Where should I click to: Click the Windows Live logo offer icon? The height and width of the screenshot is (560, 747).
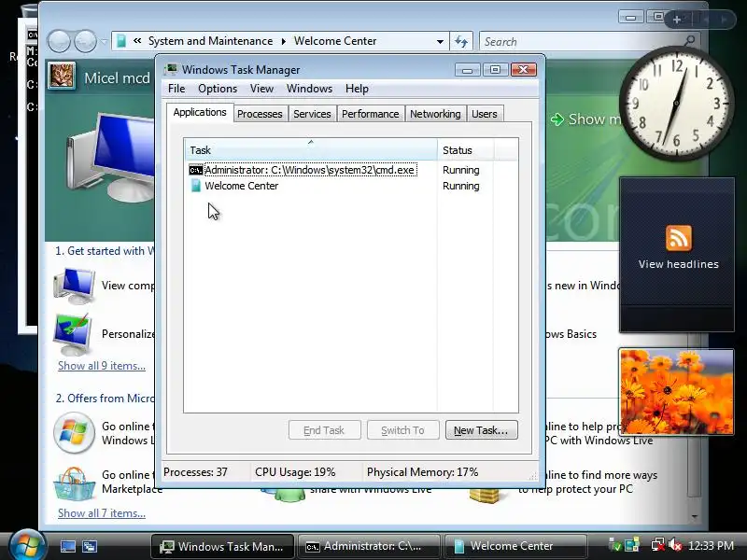pyautogui.click(x=74, y=433)
